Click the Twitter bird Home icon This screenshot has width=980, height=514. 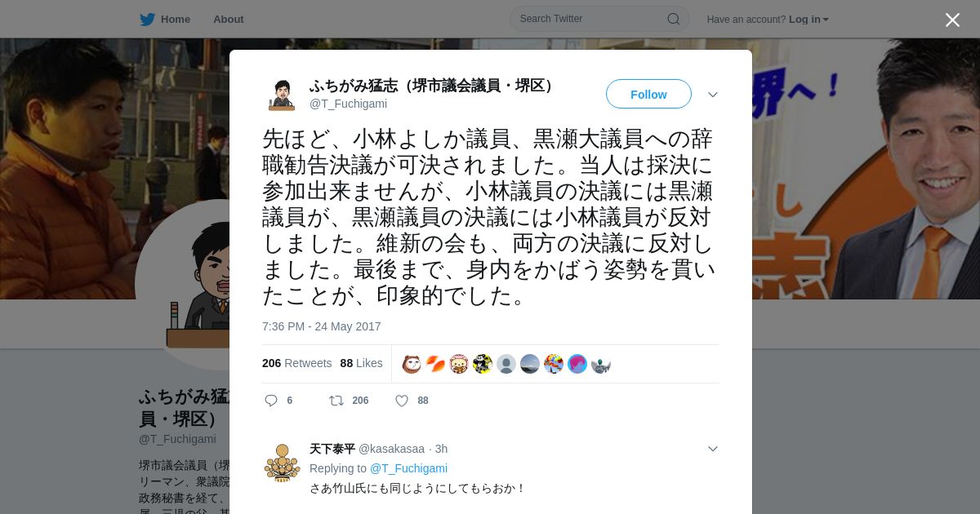coord(147,19)
